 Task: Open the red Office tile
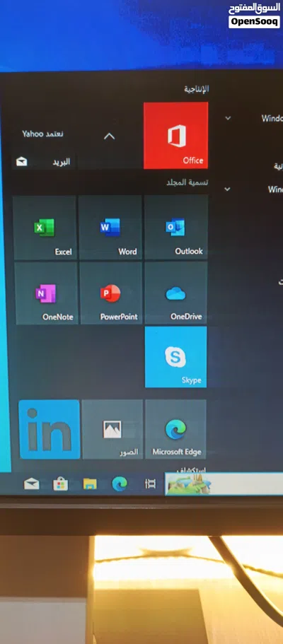175,135
